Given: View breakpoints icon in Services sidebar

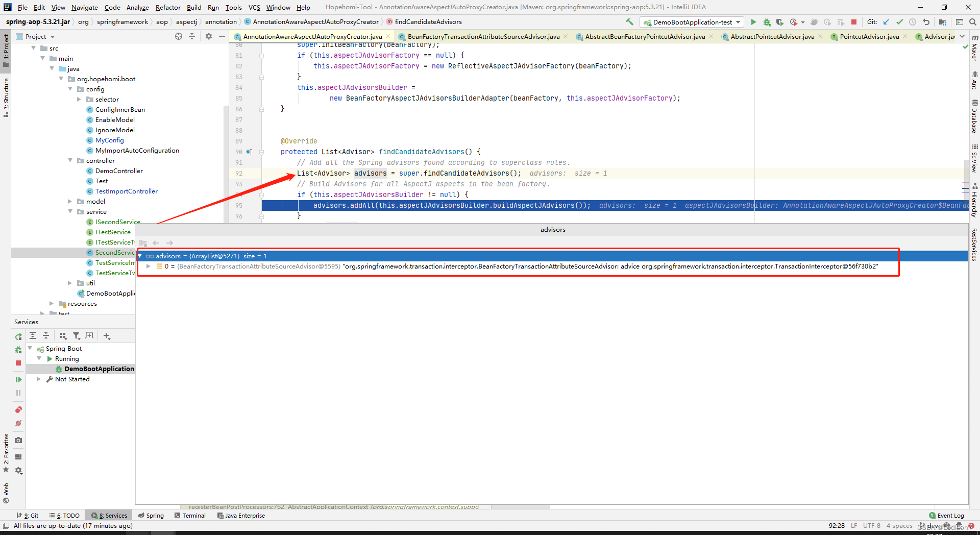Looking at the screenshot, I should pyautogui.click(x=18, y=410).
